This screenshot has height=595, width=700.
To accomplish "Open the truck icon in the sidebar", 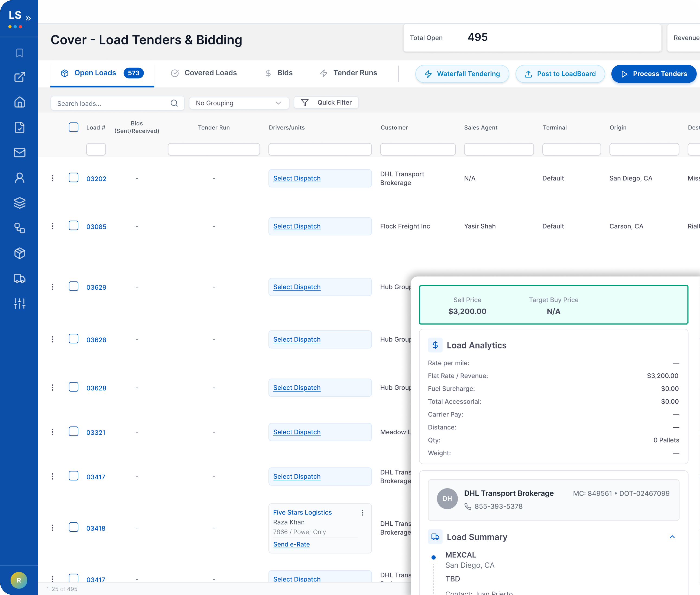I will pos(20,278).
